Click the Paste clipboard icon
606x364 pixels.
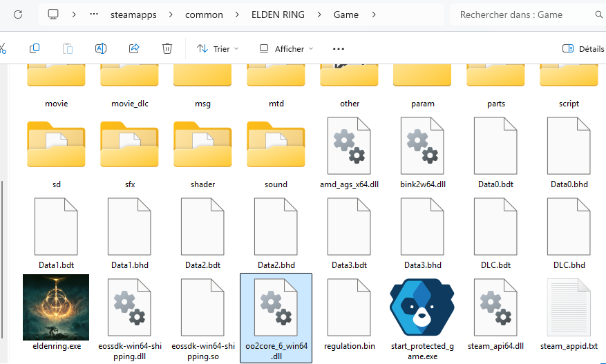(x=68, y=48)
